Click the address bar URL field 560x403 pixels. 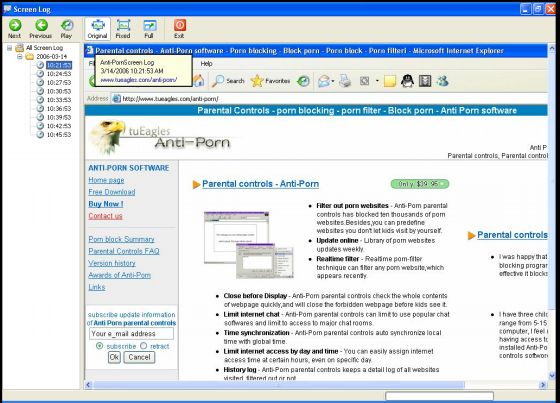(329, 99)
